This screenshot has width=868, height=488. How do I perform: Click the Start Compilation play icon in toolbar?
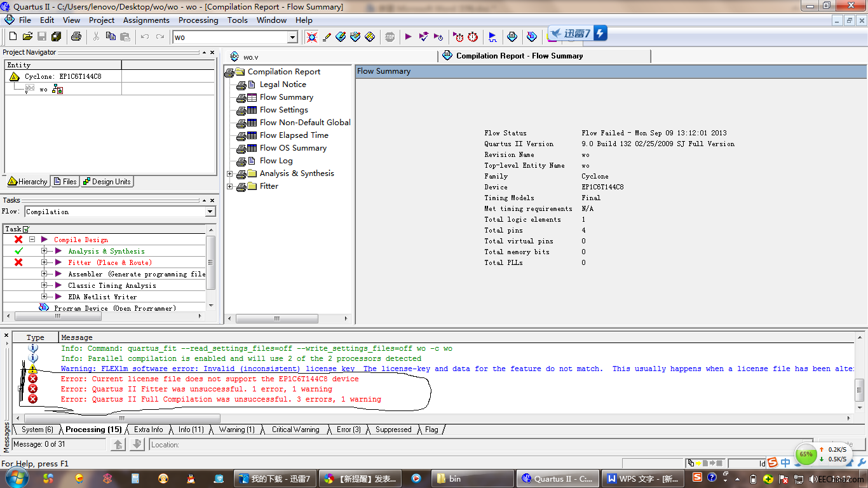[x=408, y=37]
